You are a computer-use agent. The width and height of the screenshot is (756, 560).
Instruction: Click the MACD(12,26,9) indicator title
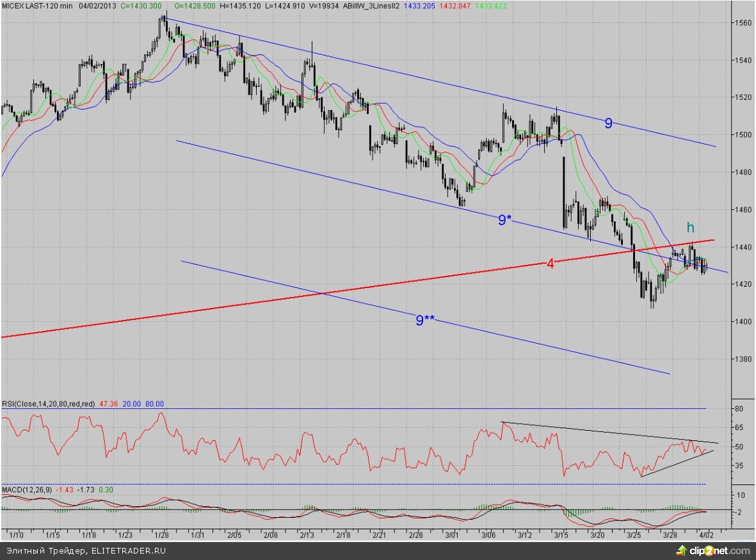click(x=27, y=490)
